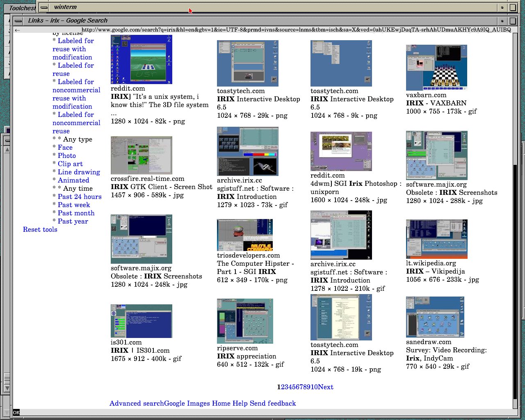
Task: Open the Help link
Action: [x=240, y=404]
